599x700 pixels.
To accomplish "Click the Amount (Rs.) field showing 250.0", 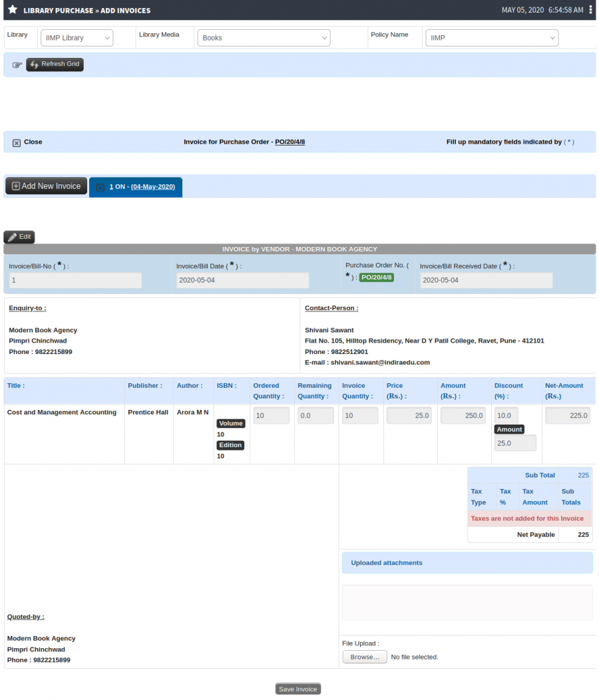I will (x=463, y=416).
